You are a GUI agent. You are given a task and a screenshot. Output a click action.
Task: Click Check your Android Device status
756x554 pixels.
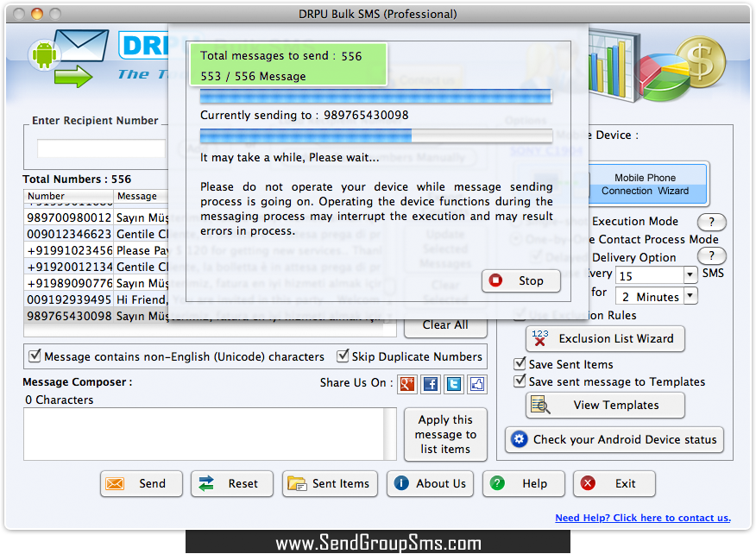pyautogui.click(x=614, y=439)
